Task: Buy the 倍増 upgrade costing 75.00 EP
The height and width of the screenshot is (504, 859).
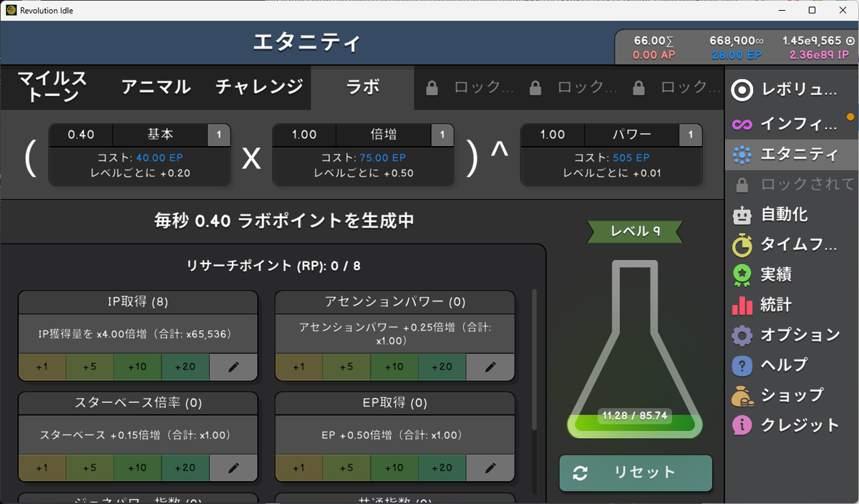Action: [363, 155]
